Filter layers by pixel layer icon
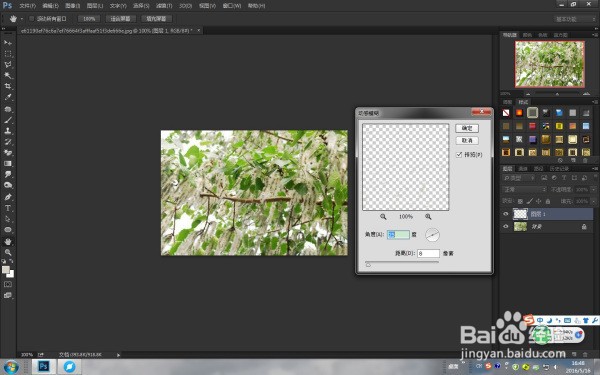The height and width of the screenshot is (375, 600). (x=544, y=178)
